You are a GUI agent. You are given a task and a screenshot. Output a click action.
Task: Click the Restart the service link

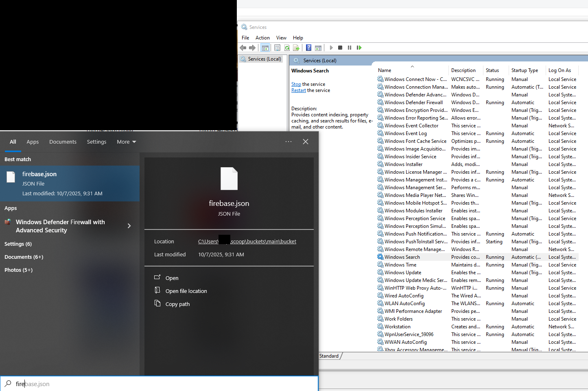coord(299,90)
